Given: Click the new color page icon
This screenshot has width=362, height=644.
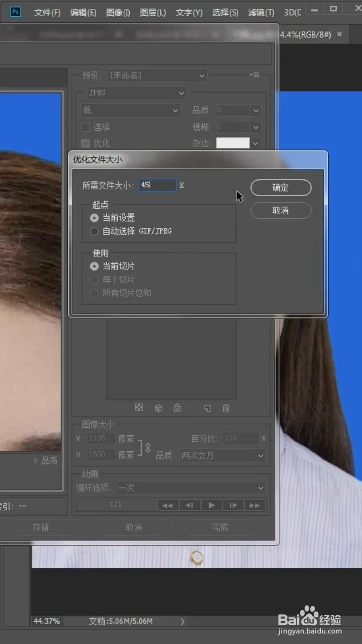Looking at the screenshot, I should (208, 408).
